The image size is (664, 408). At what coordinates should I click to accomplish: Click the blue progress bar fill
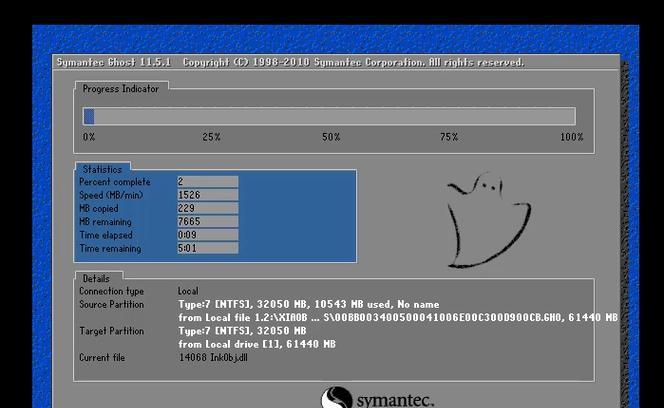89,116
